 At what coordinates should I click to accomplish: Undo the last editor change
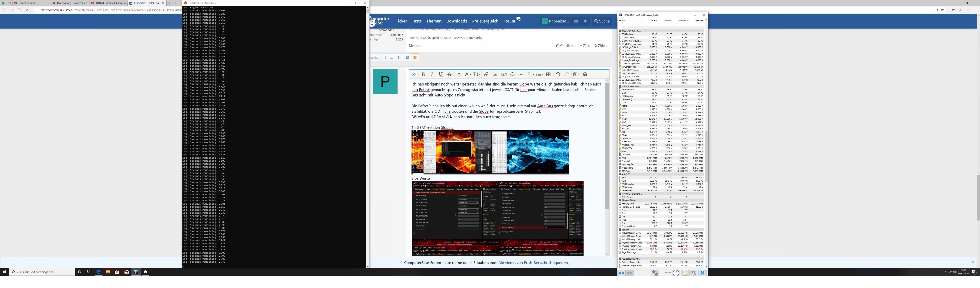pos(558,75)
